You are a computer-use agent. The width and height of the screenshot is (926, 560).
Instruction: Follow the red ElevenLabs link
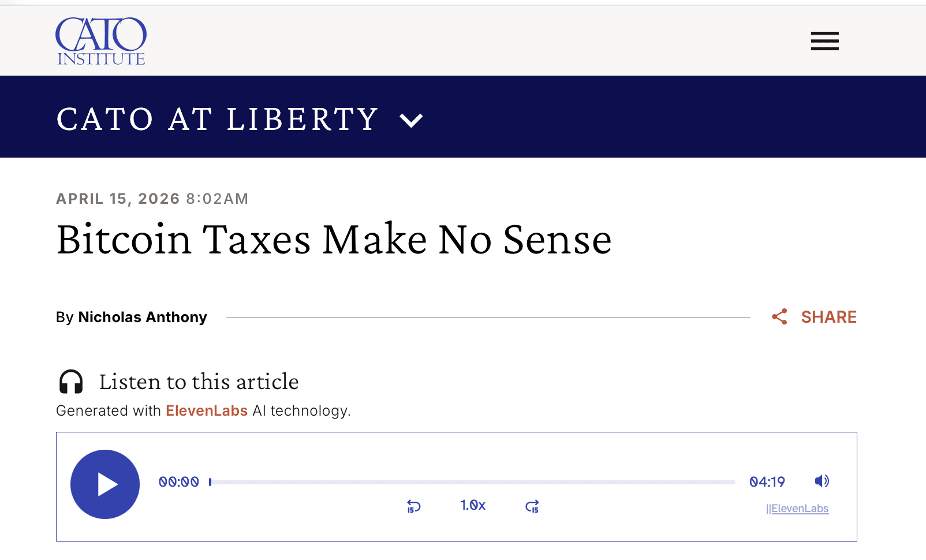tap(206, 410)
